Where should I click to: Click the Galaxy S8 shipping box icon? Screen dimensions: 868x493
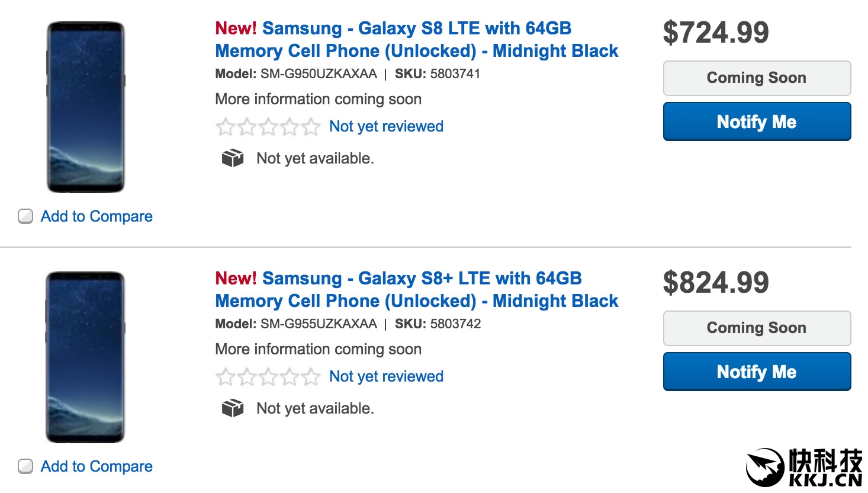(232, 158)
